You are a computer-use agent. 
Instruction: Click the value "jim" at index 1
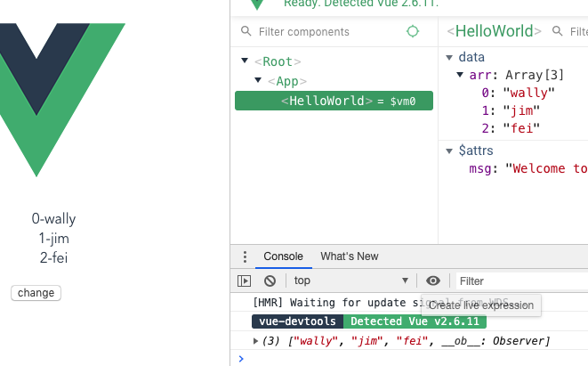521,110
